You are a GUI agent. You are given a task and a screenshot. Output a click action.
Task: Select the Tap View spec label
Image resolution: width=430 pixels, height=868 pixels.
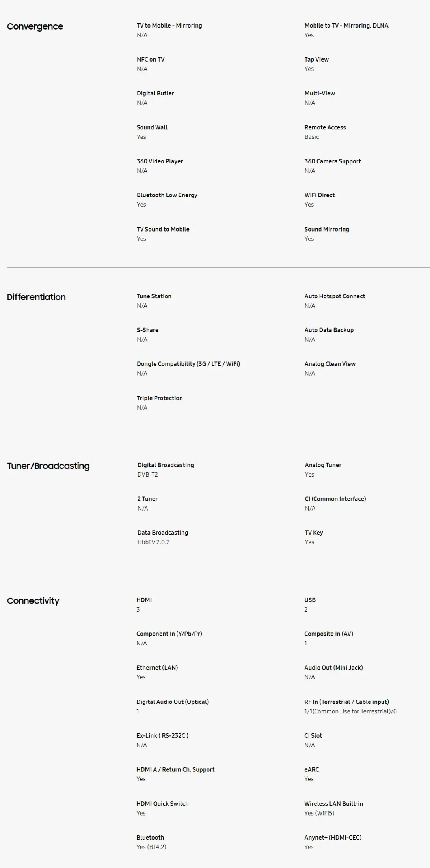(x=316, y=60)
